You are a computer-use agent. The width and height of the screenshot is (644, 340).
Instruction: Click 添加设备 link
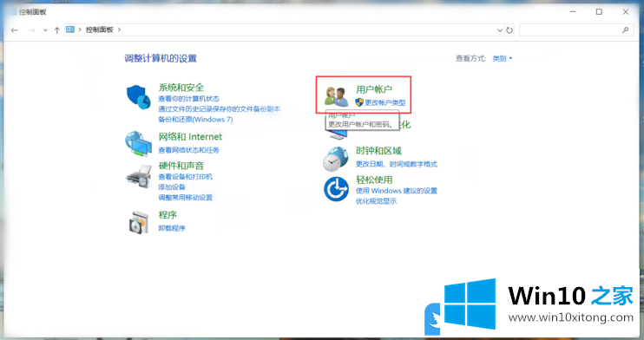(172, 186)
